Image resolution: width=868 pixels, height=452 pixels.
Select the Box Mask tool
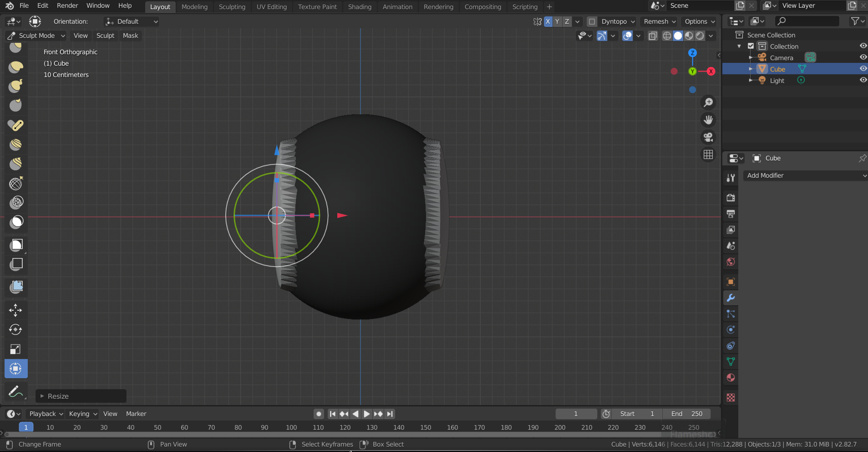tap(16, 245)
